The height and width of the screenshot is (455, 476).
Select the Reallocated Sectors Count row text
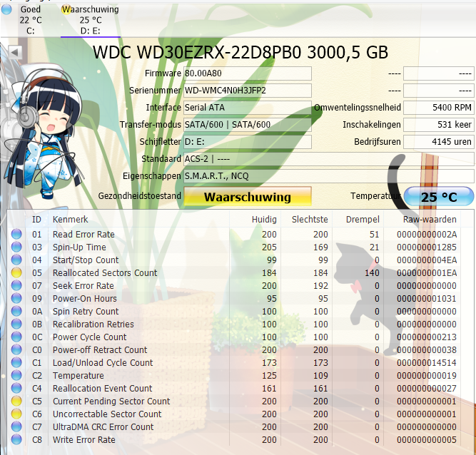click(x=105, y=272)
